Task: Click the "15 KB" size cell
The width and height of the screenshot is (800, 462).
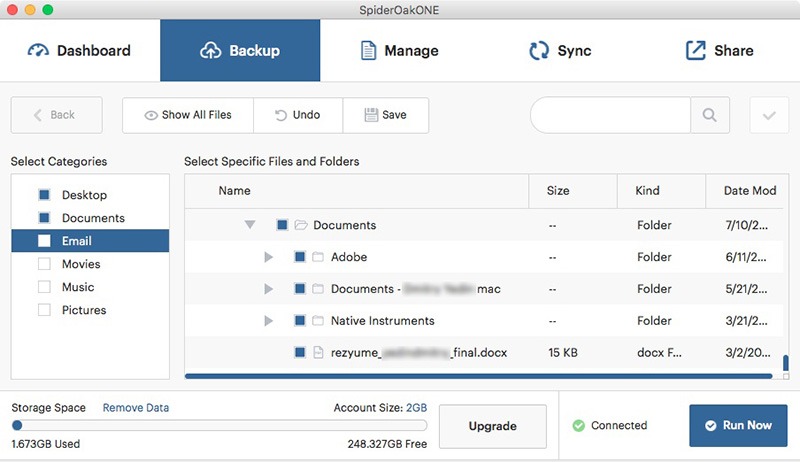Action: click(563, 352)
